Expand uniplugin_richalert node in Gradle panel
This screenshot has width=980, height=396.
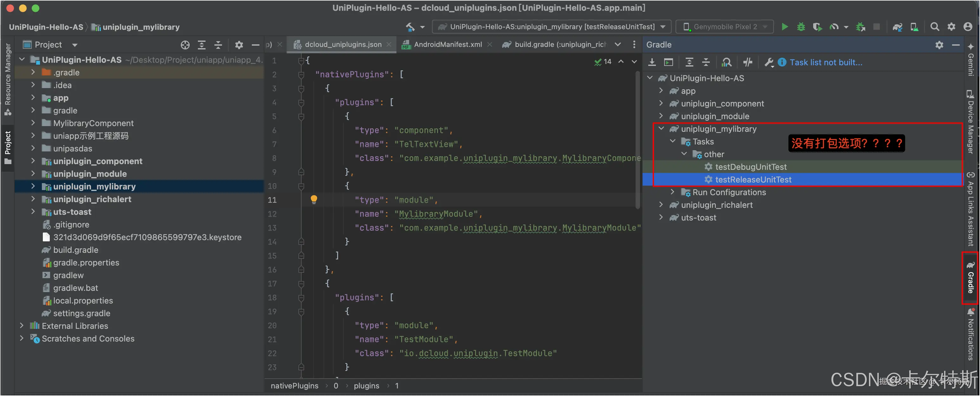click(661, 205)
